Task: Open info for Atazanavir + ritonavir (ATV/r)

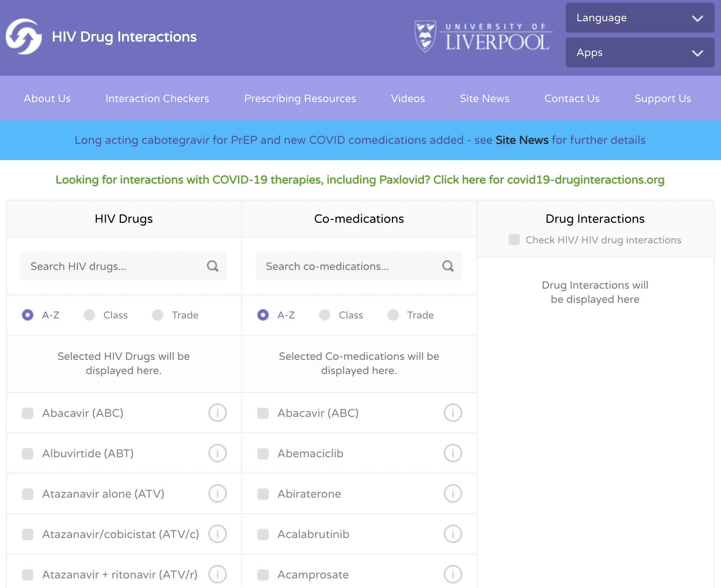Action: (x=217, y=574)
